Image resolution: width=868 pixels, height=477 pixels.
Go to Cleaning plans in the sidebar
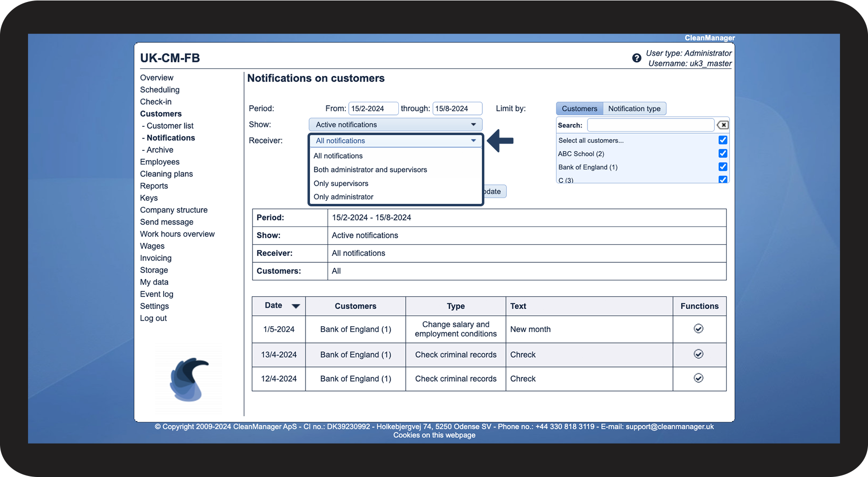[x=167, y=174]
